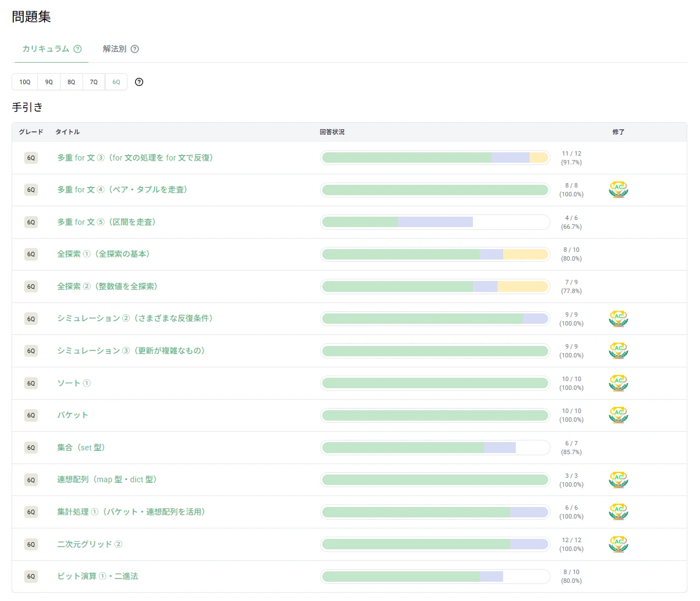Click the タイトル column header
This screenshot has height=601, width=700.
coord(68,132)
